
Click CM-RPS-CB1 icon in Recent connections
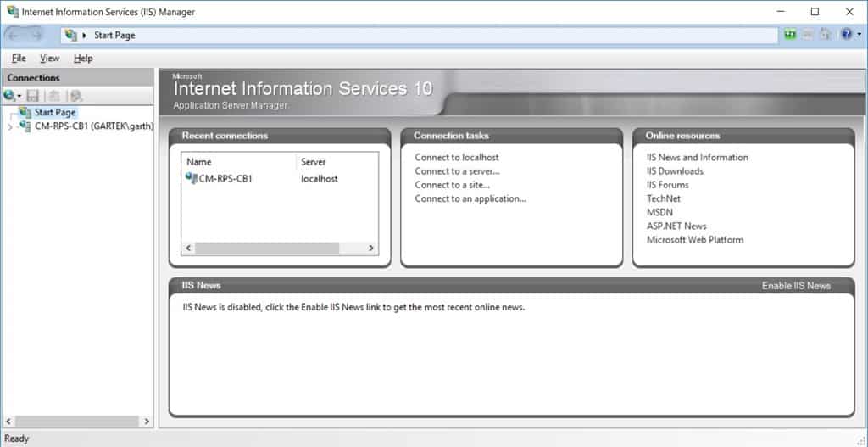click(x=191, y=178)
